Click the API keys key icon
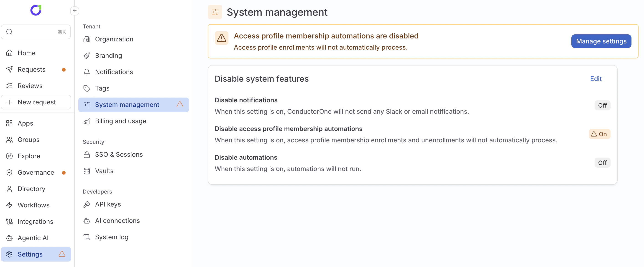The image size is (644, 267). coord(87,204)
